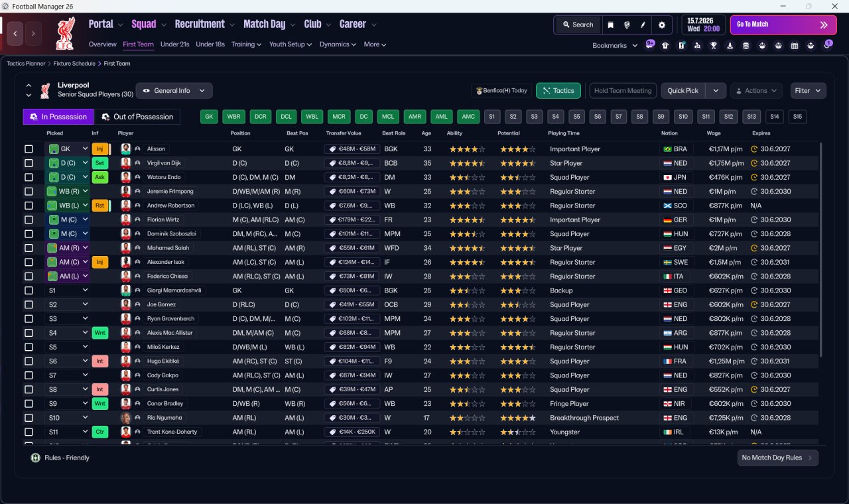Viewport: 849px width, 504px height.
Task: Select the AMC position slot chip
Action: [469, 117]
